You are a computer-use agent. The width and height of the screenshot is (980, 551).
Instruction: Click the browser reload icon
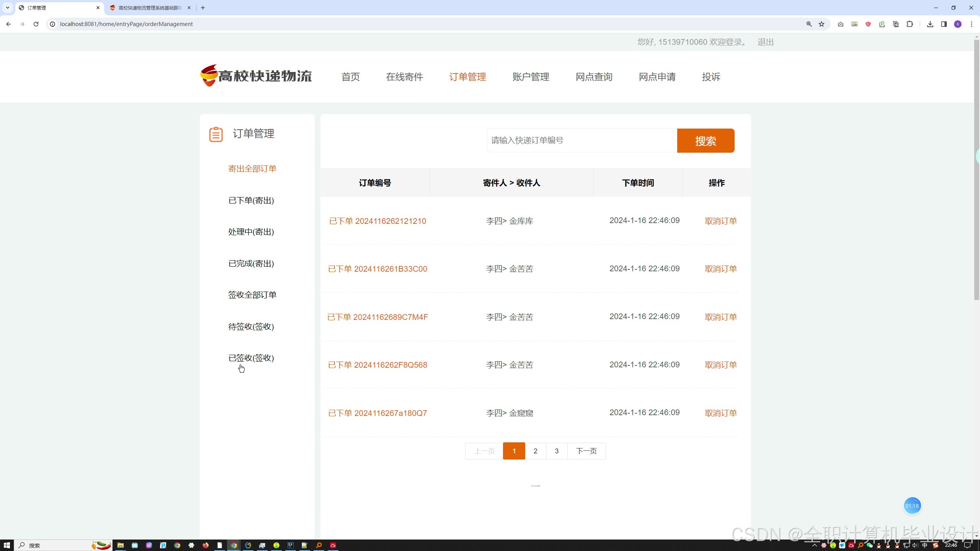click(36, 24)
